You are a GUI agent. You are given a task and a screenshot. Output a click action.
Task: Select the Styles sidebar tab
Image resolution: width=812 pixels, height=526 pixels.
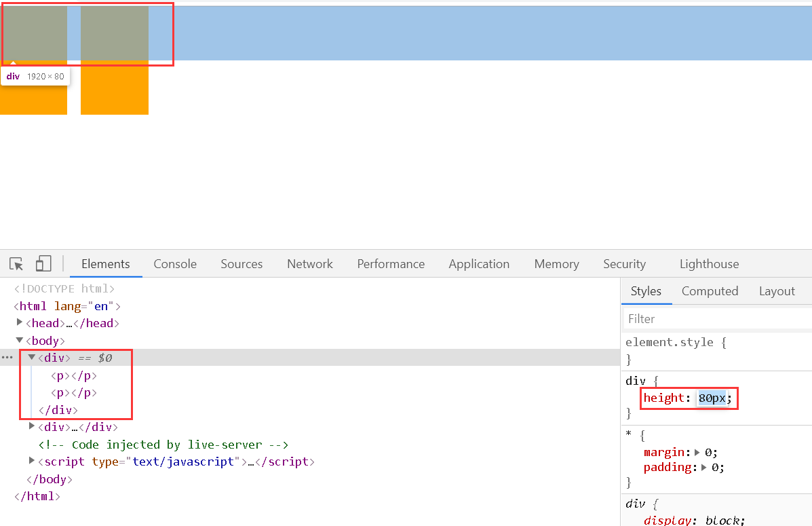click(x=646, y=291)
